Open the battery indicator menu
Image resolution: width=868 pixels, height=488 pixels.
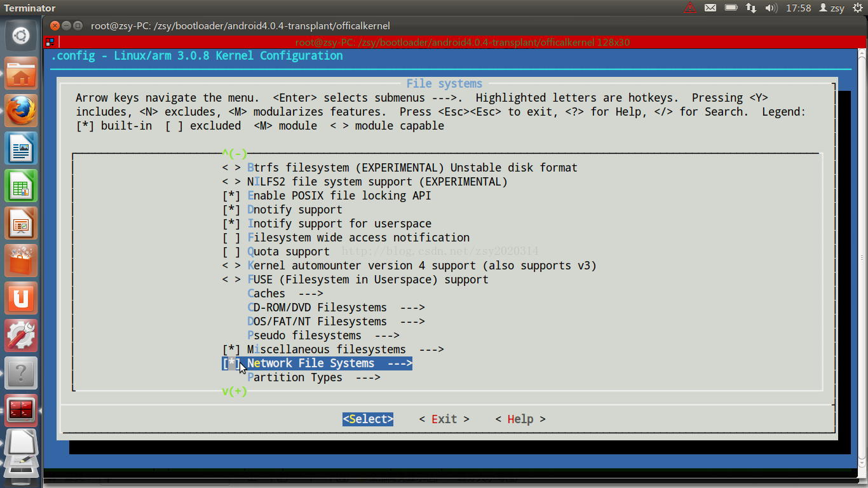click(x=731, y=8)
